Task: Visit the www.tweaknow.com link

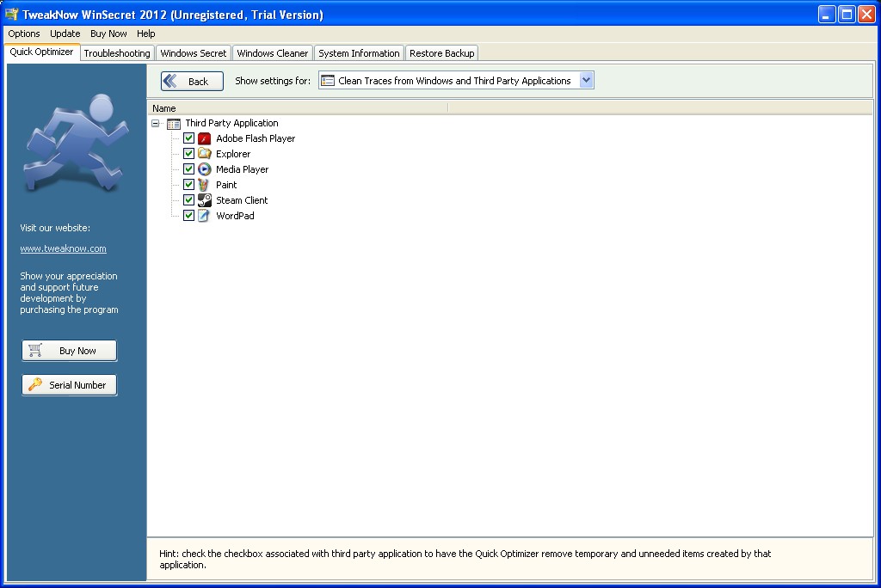Action: tap(63, 248)
